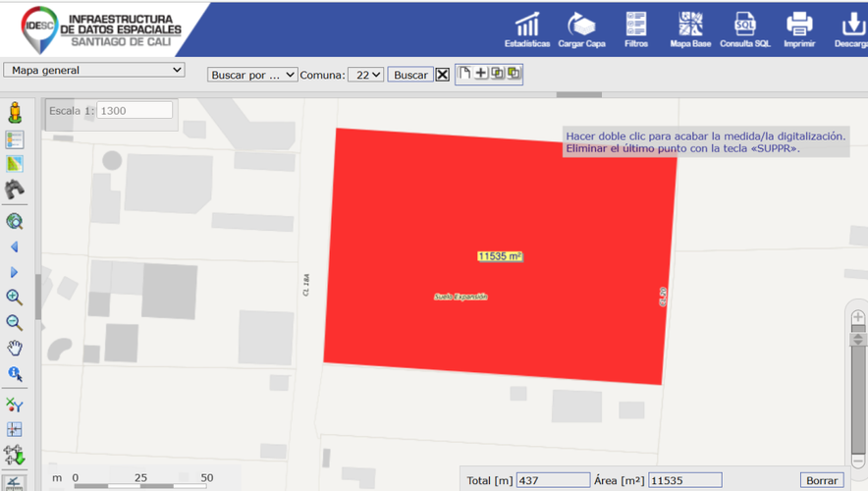Click the Borrar button
Screen dimensions: 868x491
(822, 480)
